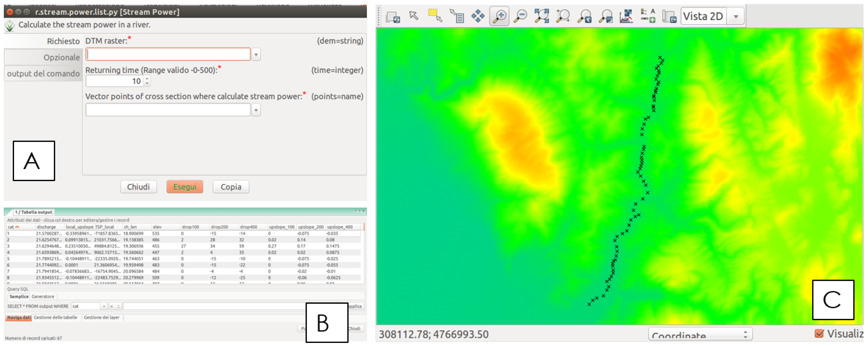
Task: Toggle the Visualizza checkbox in status bar
Action: point(819,334)
